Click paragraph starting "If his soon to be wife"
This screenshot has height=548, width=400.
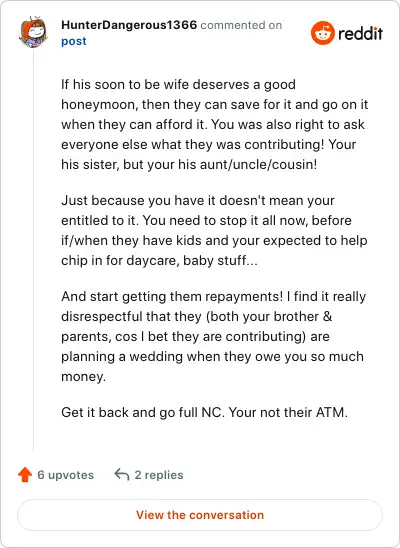(214, 124)
